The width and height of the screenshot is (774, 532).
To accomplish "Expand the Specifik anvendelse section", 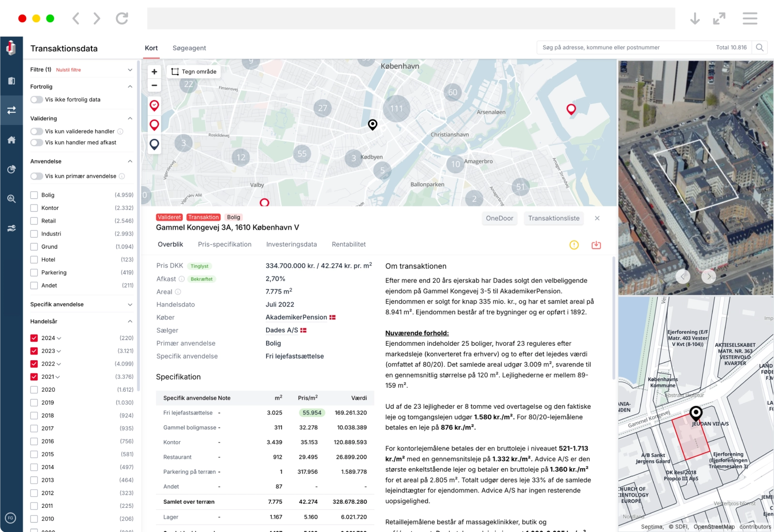I will point(129,304).
